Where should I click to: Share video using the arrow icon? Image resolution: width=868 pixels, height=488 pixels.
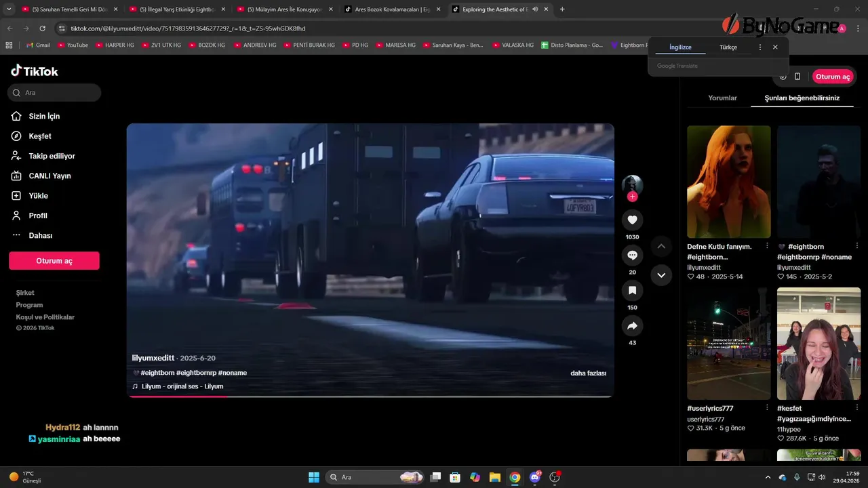pyautogui.click(x=632, y=326)
